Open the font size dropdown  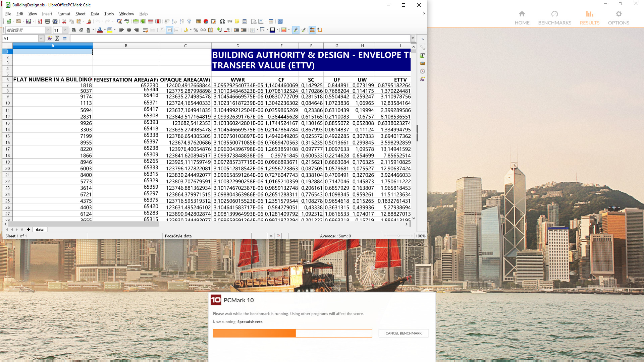tap(65, 30)
